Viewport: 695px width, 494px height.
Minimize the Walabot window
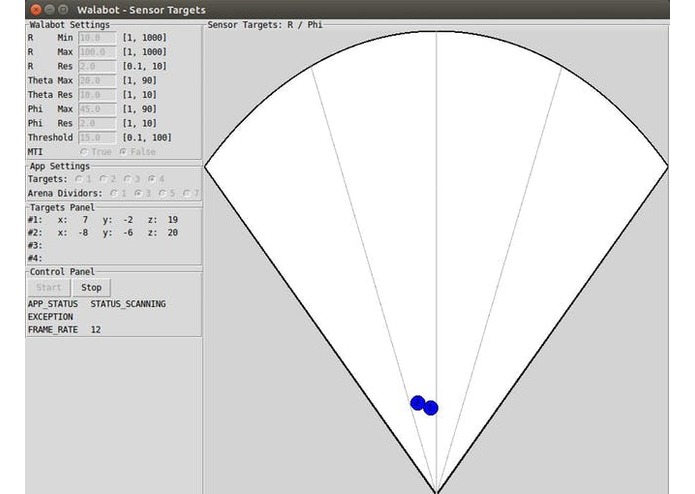click(x=50, y=9)
